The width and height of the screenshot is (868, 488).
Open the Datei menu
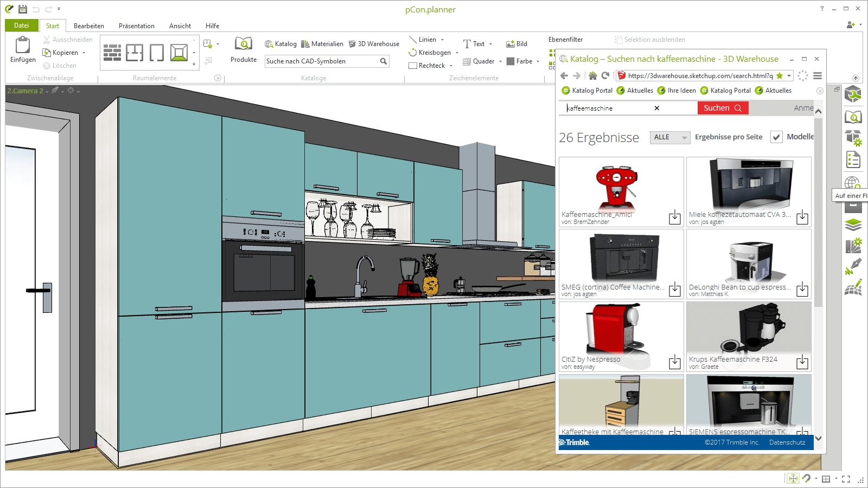click(22, 25)
